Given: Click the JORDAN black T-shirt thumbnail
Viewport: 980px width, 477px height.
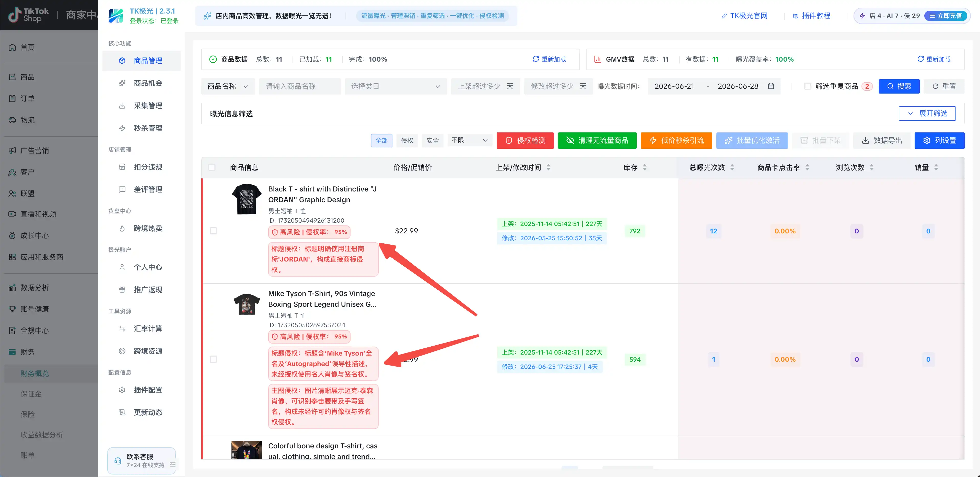Looking at the screenshot, I should click(x=247, y=199).
